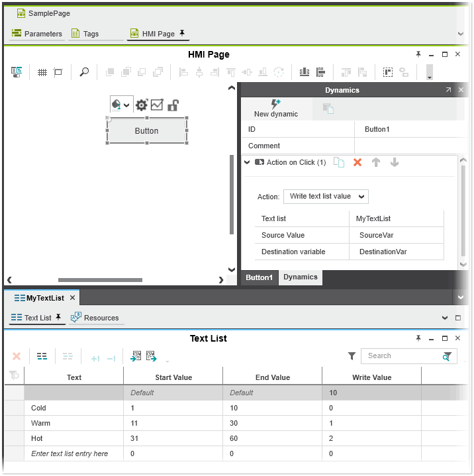The image size is (474, 476).
Task: Pin the HMI Page panel
Action: (418, 54)
